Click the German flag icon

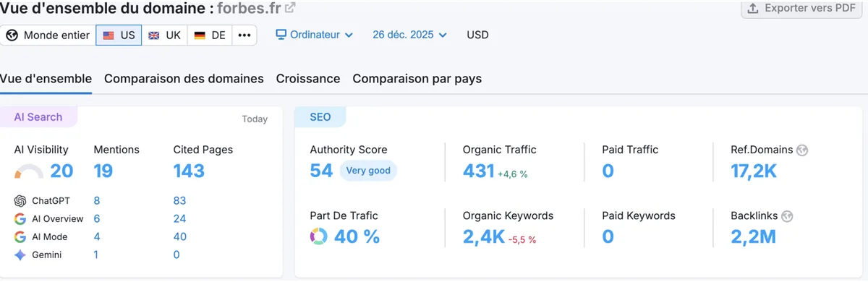[200, 35]
